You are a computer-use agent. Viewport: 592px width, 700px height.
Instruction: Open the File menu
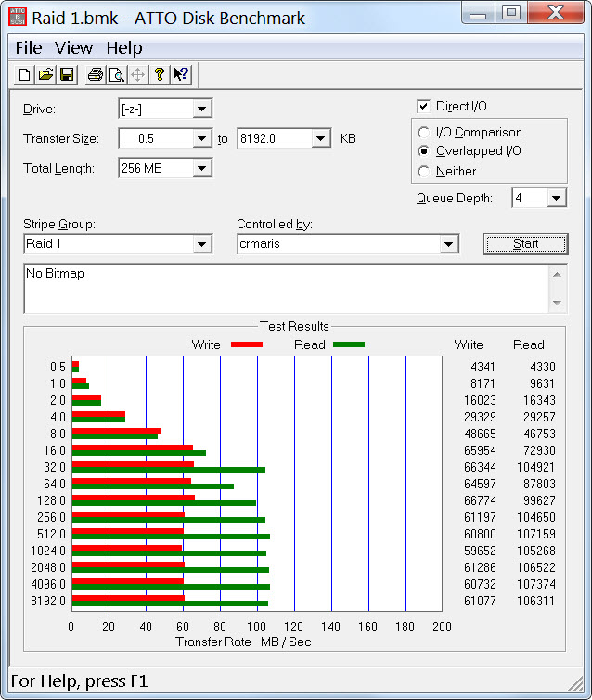click(29, 47)
